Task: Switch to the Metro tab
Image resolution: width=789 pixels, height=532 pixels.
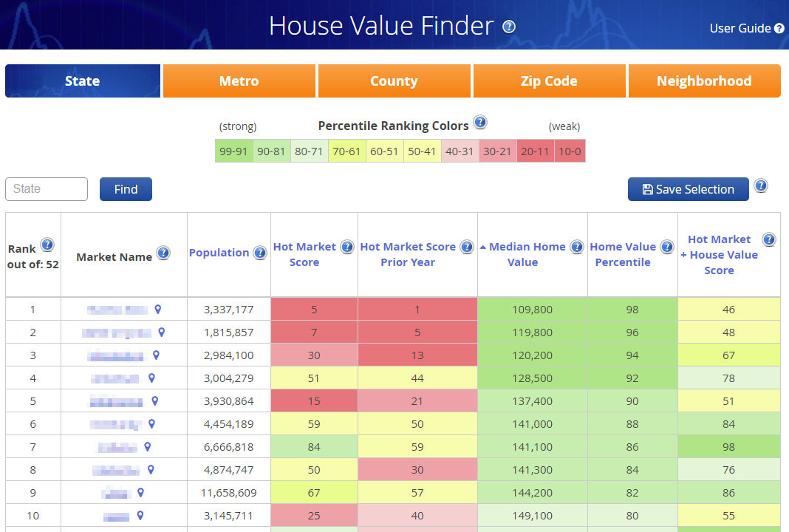Action: (x=239, y=81)
